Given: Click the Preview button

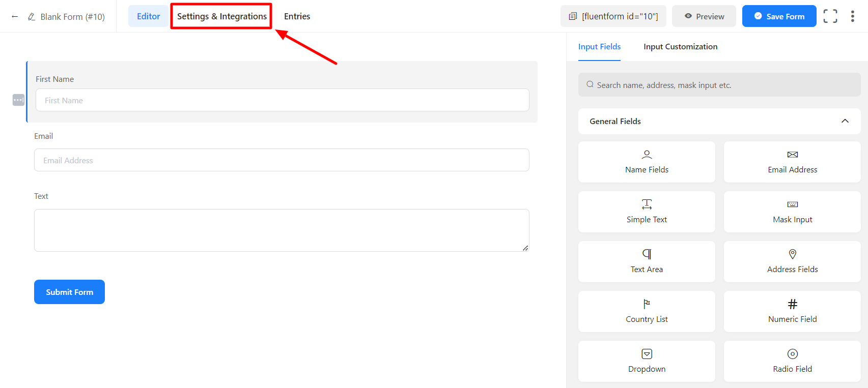Looking at the screenshot, I should point(704,16).
